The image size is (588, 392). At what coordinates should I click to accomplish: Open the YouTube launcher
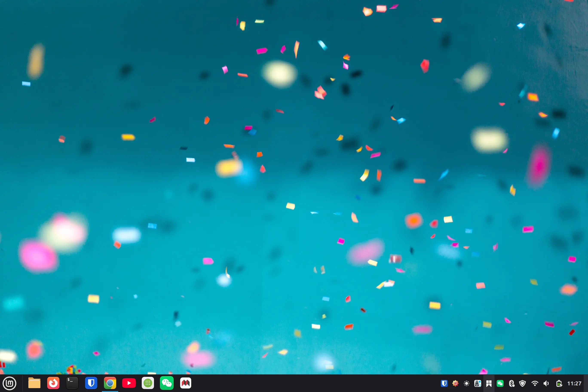click(129, 383)
